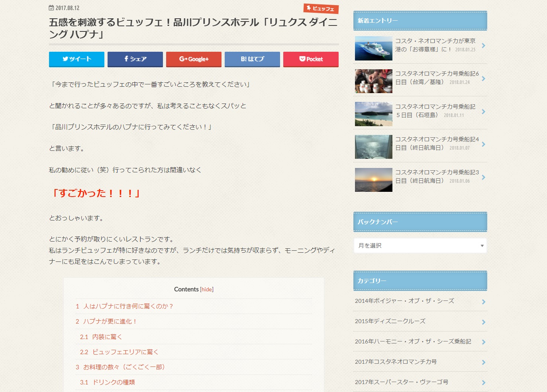This screenshot has width=547, height=392.
Task: Bookmark with the B! はてブ button
Action: [252, 59]
